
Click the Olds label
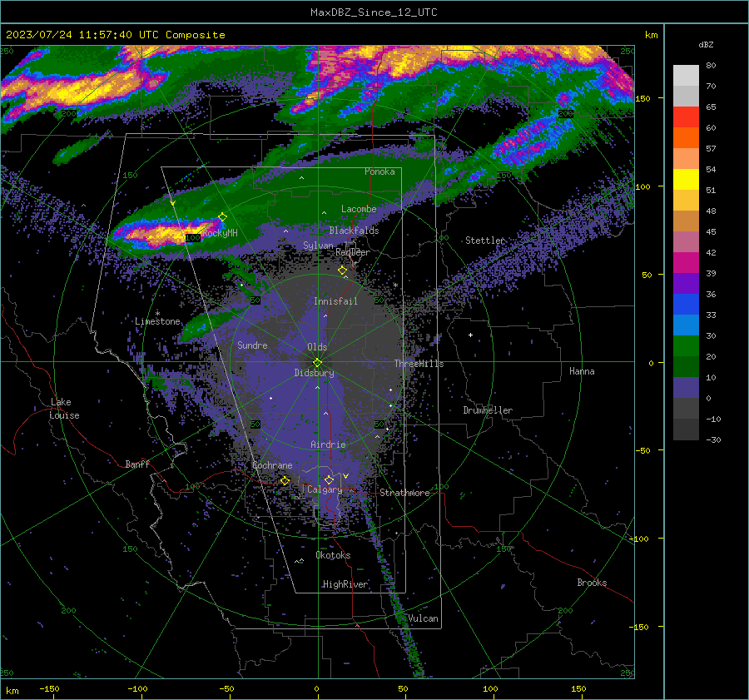pos(317,347)
